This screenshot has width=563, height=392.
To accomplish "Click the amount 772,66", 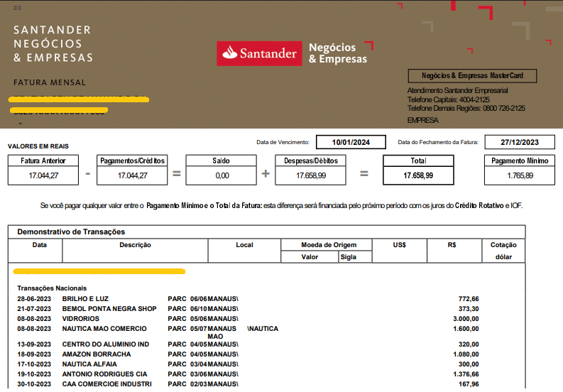I will point(469,299).
